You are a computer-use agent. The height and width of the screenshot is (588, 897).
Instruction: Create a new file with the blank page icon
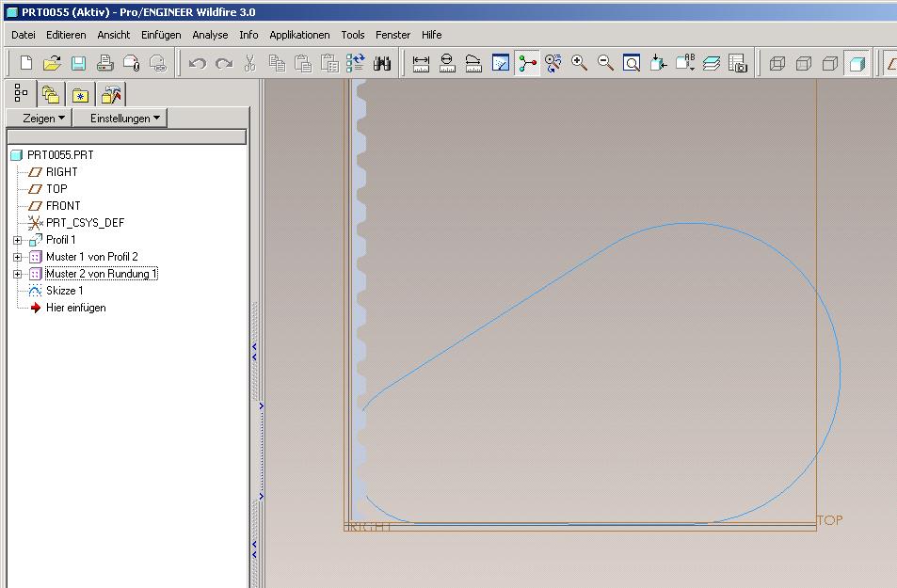click(x=25, y=63)
